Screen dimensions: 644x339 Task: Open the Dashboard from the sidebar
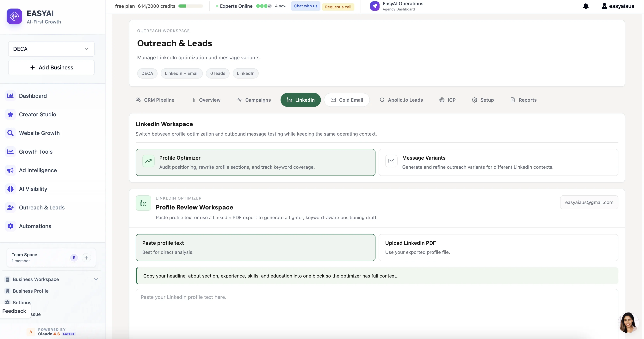click(x=33, y=96)
